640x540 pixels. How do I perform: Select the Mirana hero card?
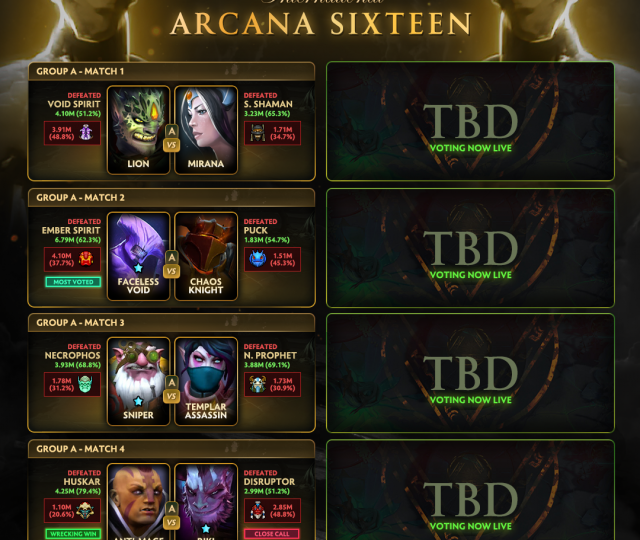click(206, 130)
